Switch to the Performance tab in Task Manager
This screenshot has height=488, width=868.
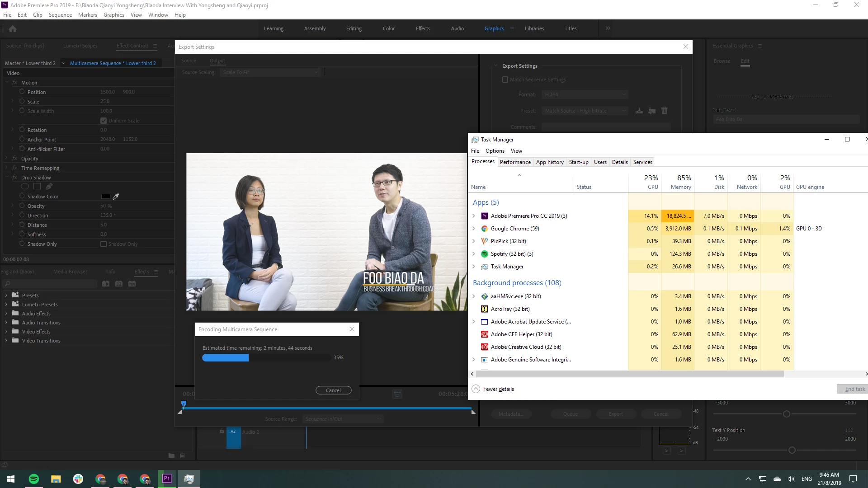(x=515, y=162)
